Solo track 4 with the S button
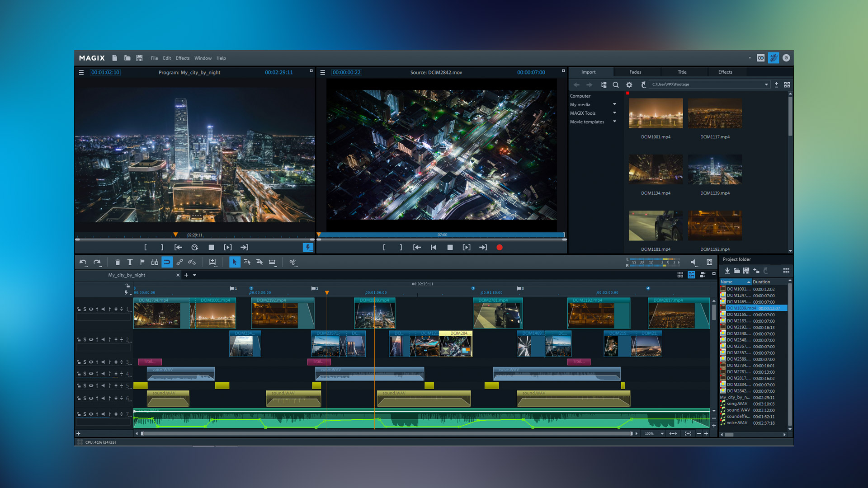The width and height of the screenshot is (868, 488). (x=84, y=374)
